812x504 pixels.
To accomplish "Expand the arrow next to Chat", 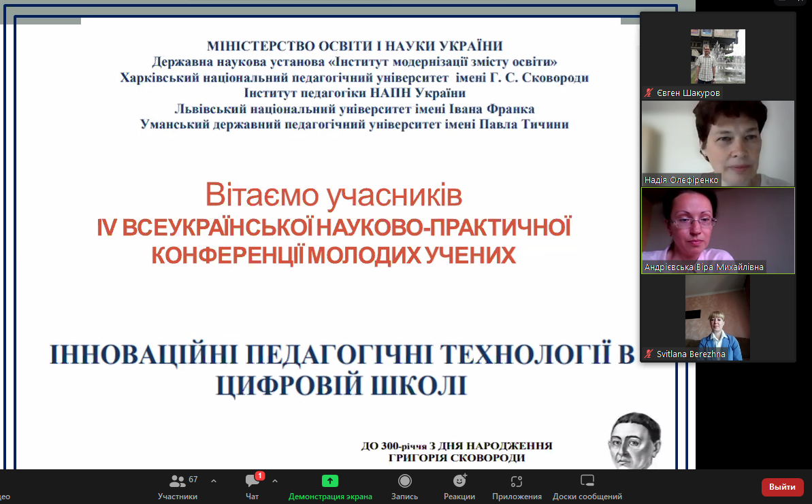I will [x=275, y=482].
